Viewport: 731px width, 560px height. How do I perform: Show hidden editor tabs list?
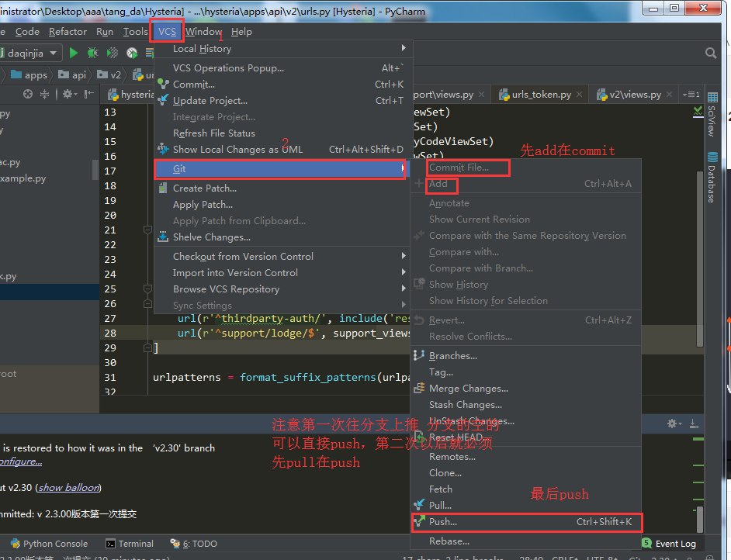coord(691,95)
